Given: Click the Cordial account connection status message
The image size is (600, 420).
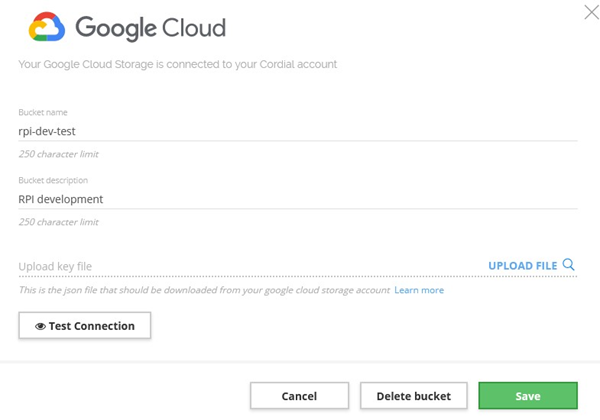Looking at the screenshot, I should pyautogui.click(x=177, y=64).
